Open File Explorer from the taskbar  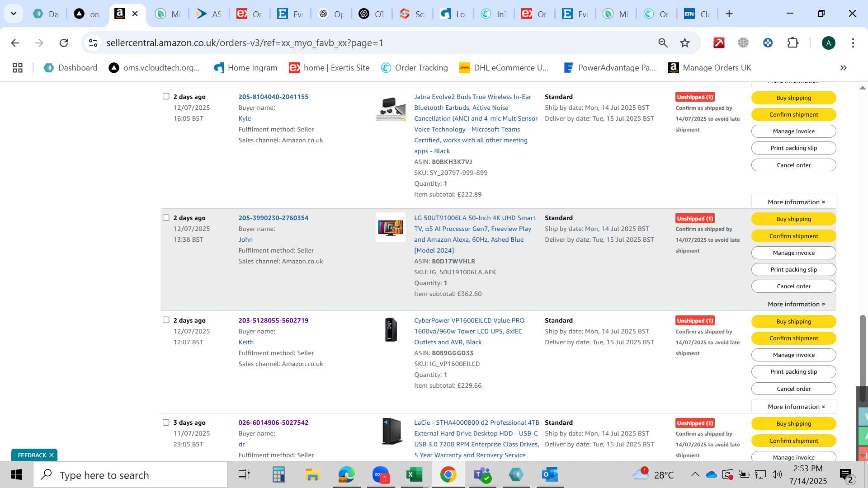click(312, 475)
